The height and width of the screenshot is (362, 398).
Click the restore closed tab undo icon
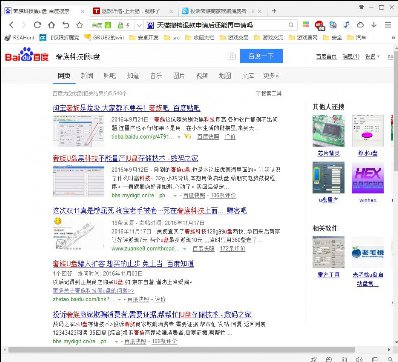[x=66, y=25]
